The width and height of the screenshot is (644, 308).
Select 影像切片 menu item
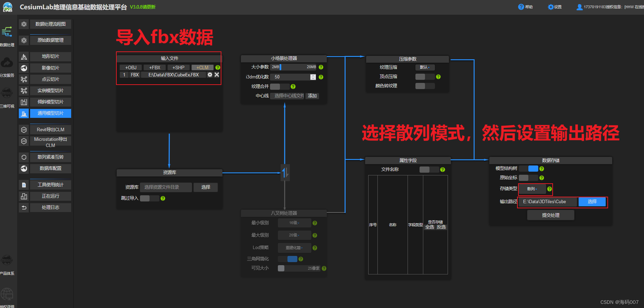point(51,68)
